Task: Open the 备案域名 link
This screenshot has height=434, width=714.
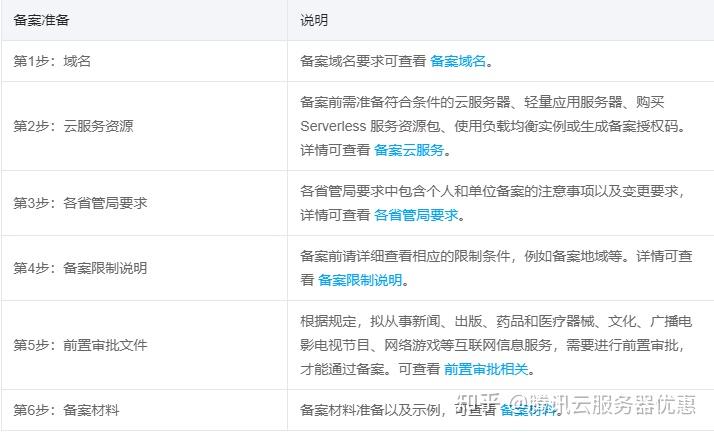Action: (458, 61)
